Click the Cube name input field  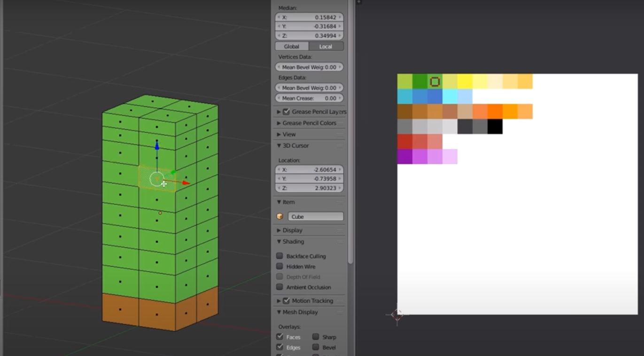pyautogui.click(x=316, y=216)
